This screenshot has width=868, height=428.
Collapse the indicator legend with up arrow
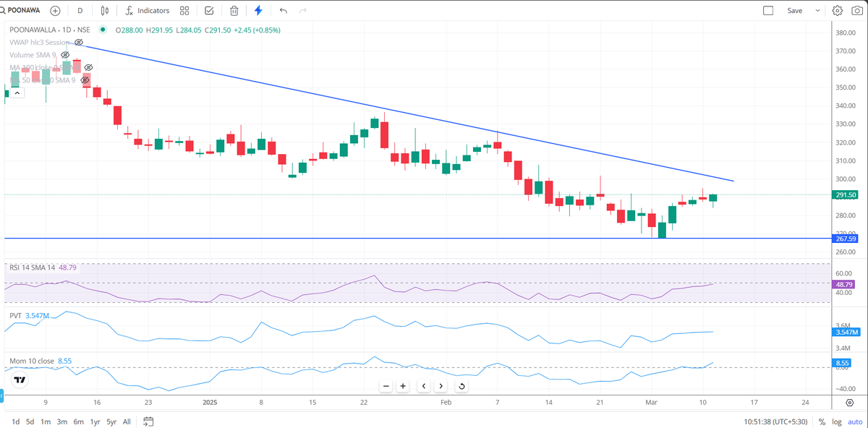click(x=17, y=93)
